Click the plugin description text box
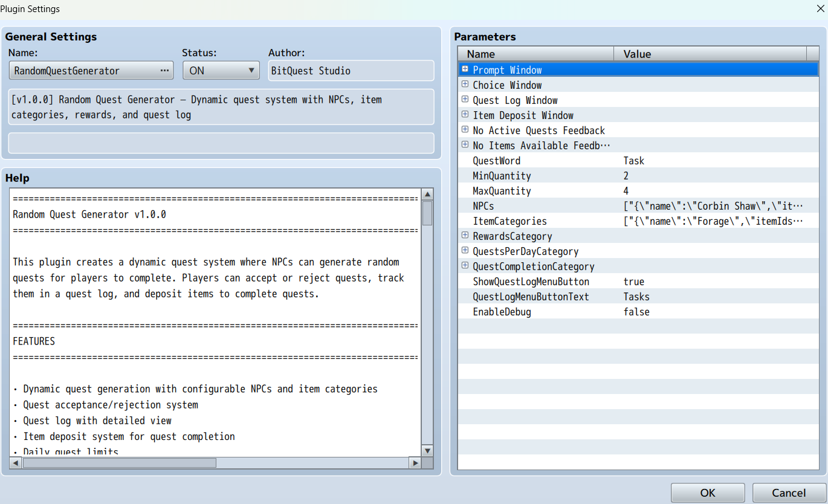 pyautogui.click(x=221, y=107)
